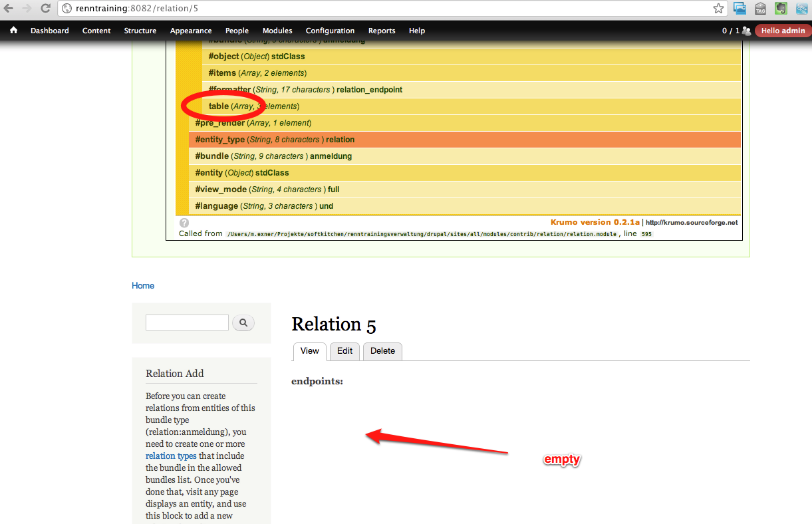The width and height of the screenshot is (812, 524).
Task: Open the Help admin menu
Action: 417,31
